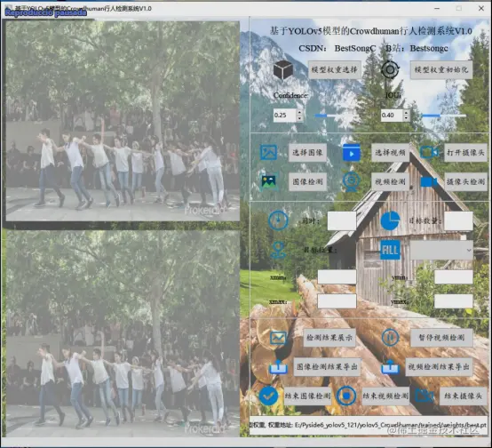Click the webcam icon beside 视频检测
Viewport: 492px width, 448px height.
pos(352,181)
